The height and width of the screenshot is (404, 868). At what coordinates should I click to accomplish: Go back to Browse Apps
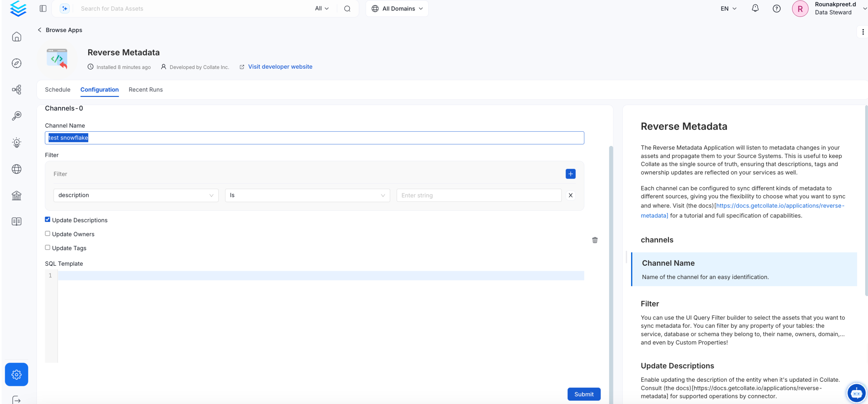[60, 30]
